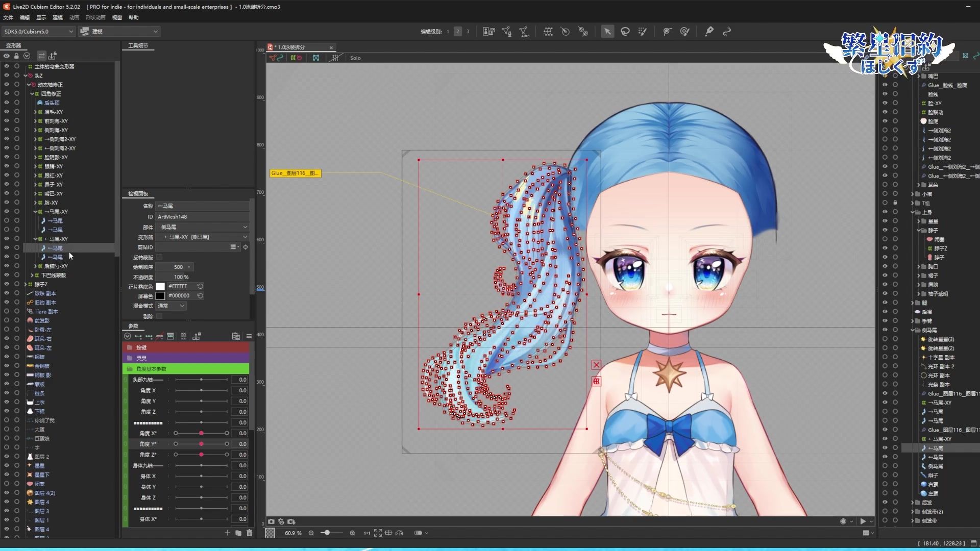980x551 pixels.
Task: Collapse the 角度基本参数 parameter group
Action: pyautogui.click(x=186, y=369)
